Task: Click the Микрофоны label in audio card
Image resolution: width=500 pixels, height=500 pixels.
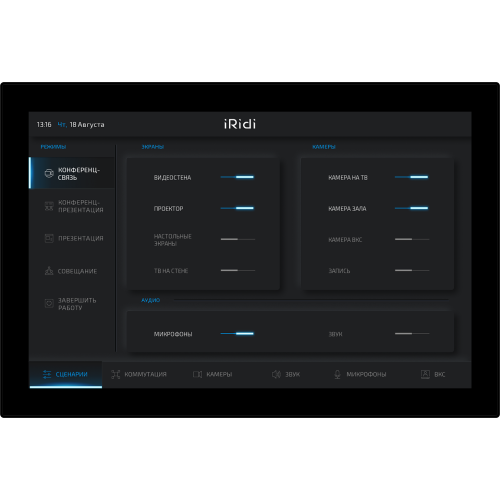Action: [173, 334]
